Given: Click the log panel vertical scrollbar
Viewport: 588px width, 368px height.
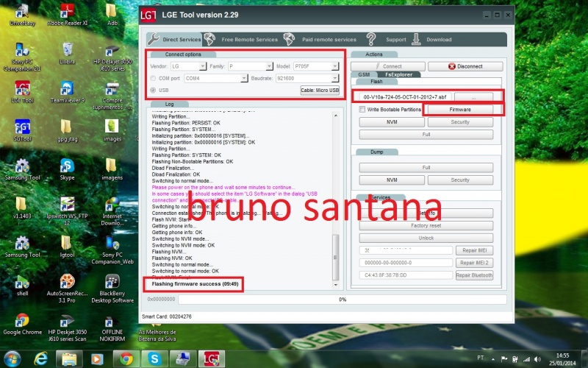Looking at the screenshot, I should pyautogui.click(x=336, y=199).
